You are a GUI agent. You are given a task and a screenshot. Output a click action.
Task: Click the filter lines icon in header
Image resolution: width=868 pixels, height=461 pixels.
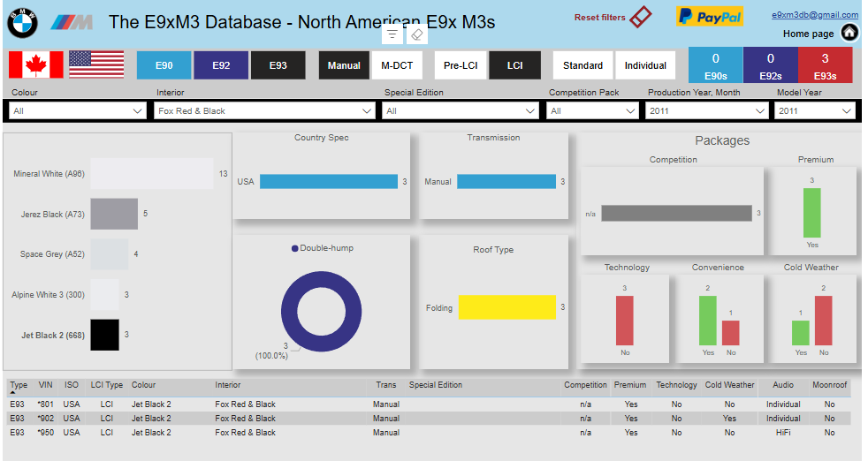click(392, 34)
